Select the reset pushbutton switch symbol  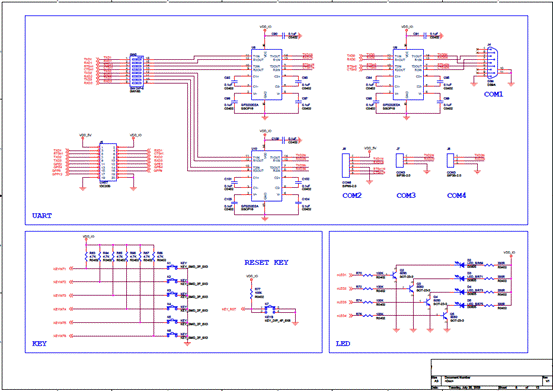270,310
